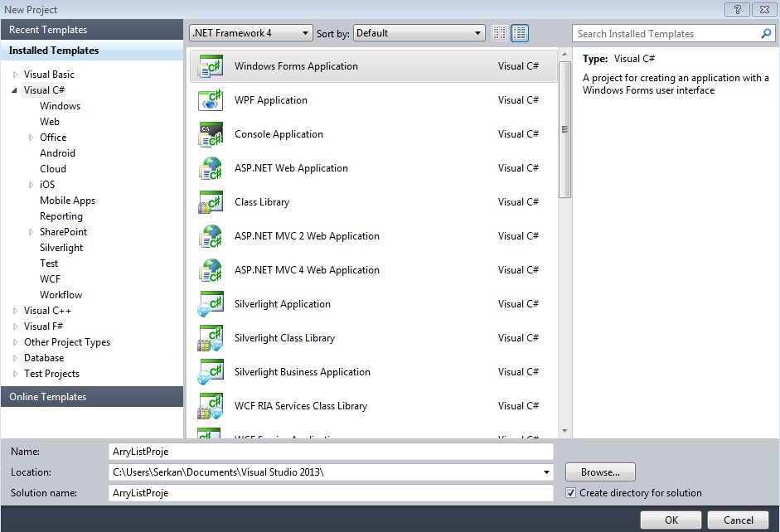The width and height of the screenshot is (780, 532).
Task: Click the OK button
Action: 671,520
